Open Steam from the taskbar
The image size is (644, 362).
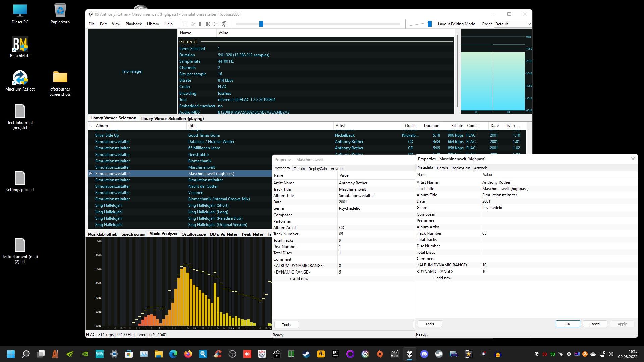306,354
